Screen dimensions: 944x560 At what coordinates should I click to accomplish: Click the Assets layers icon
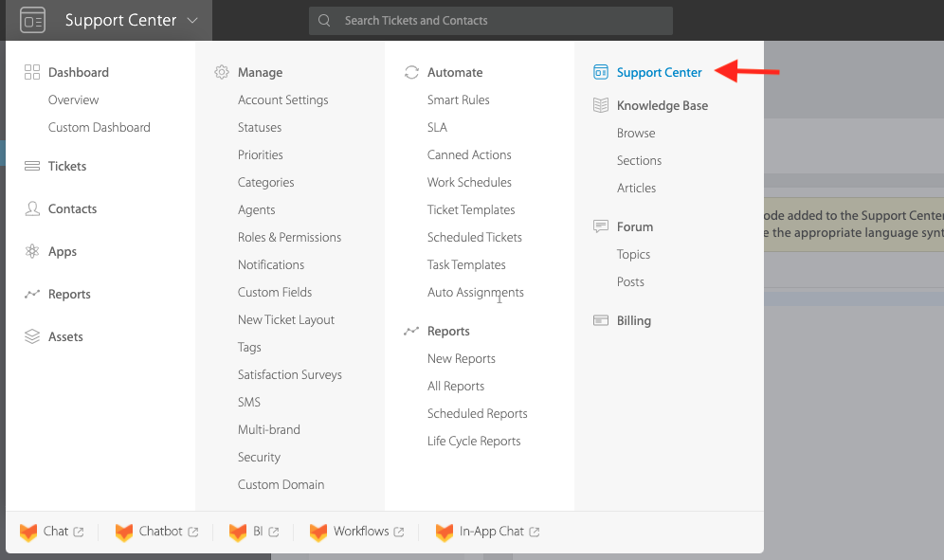pos(32,336)
